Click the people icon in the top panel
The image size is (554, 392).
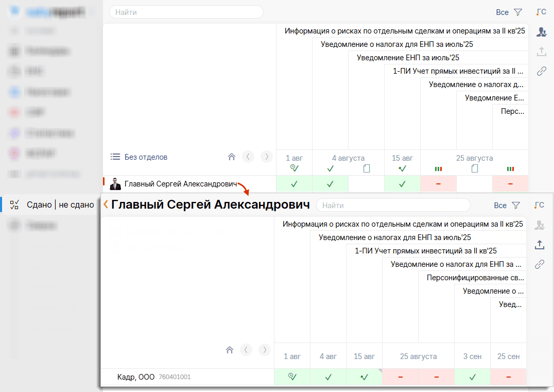point(541,32)
